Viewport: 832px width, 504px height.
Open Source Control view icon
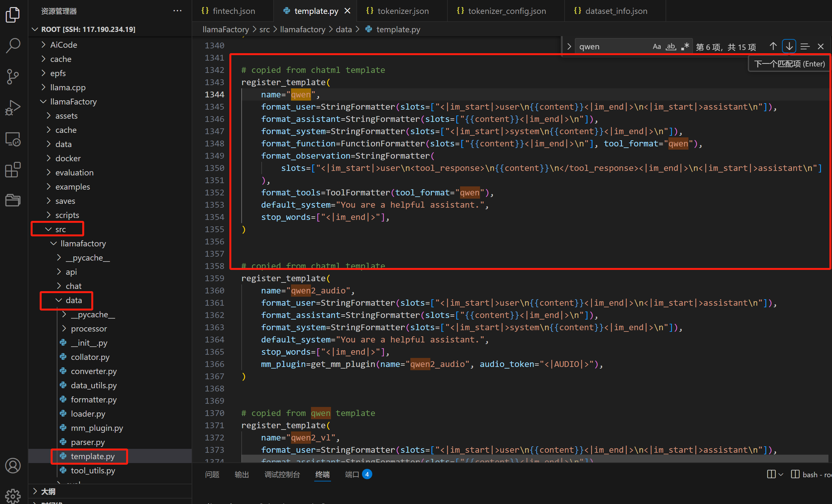[x=13, y=77]
